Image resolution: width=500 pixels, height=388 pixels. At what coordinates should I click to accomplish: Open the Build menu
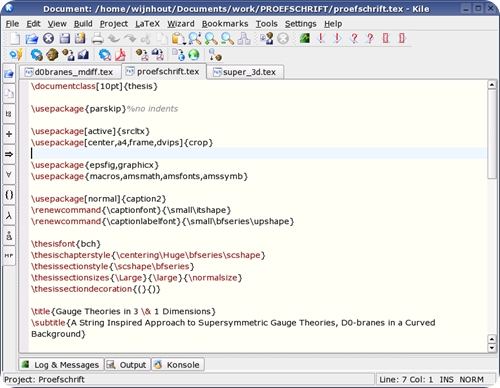[x=83, y=24]
